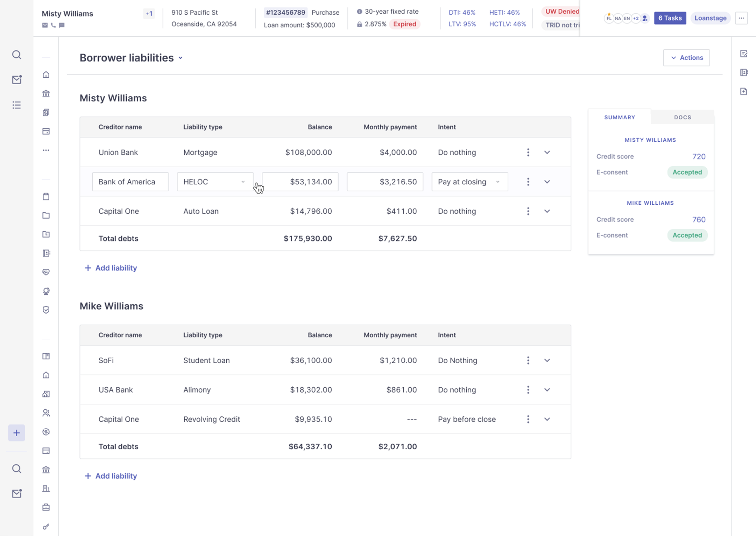Click the phone icon under Misty Williams name

coord(53,25)
